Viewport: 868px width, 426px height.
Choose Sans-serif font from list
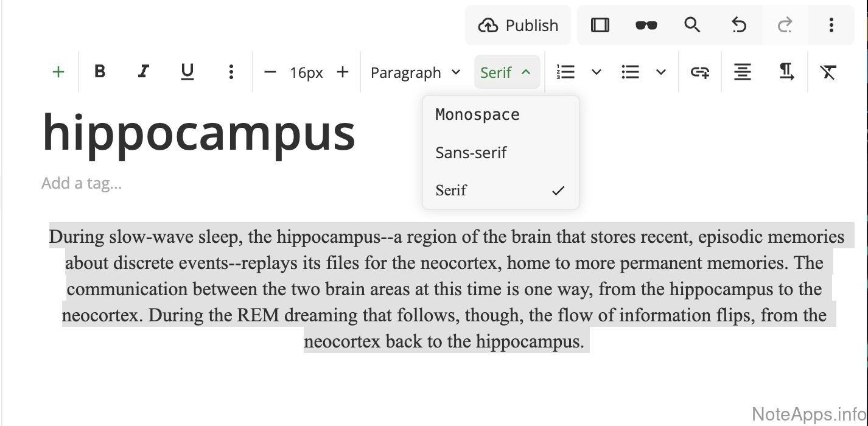(x=471, y=153)
